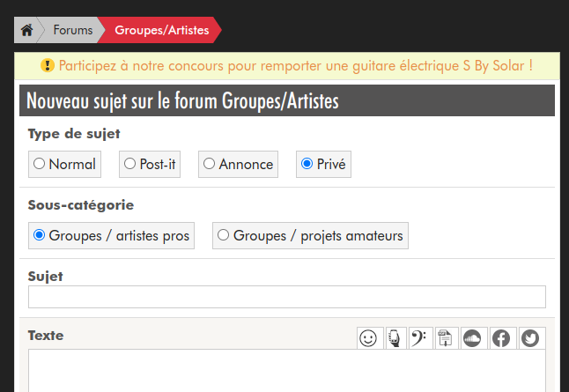Focus the Texte message area
The width and height of the screenshot is (569, 392).
pyautogui.click(x=286, y=371)
